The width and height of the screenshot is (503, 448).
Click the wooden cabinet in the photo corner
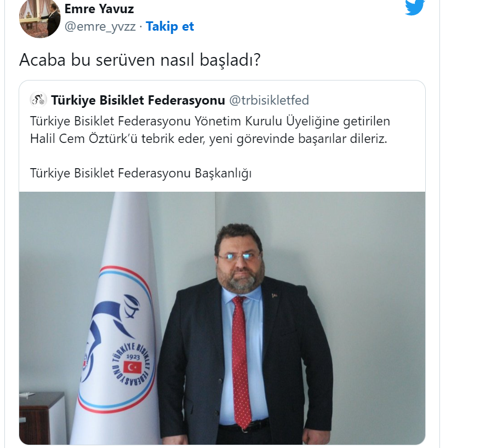[43, 417]
